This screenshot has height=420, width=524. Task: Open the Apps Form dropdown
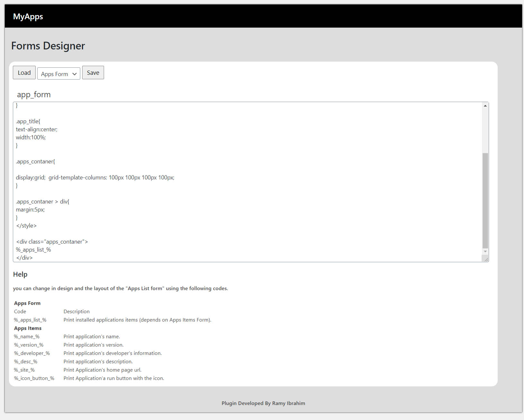click(59, 74)
